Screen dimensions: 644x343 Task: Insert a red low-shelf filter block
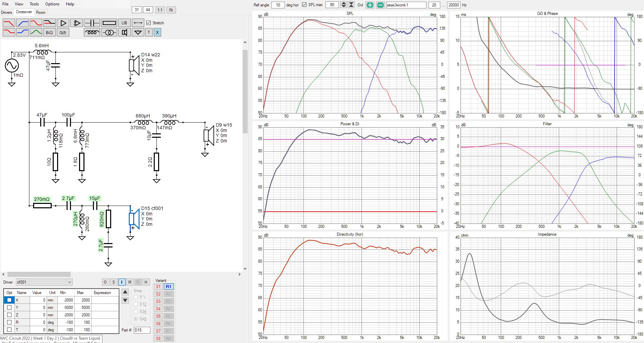pos(9,32)
